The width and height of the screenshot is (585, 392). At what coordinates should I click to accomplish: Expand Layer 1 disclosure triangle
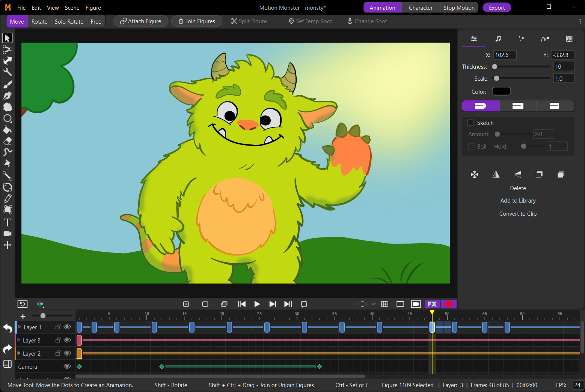(20, 327)
